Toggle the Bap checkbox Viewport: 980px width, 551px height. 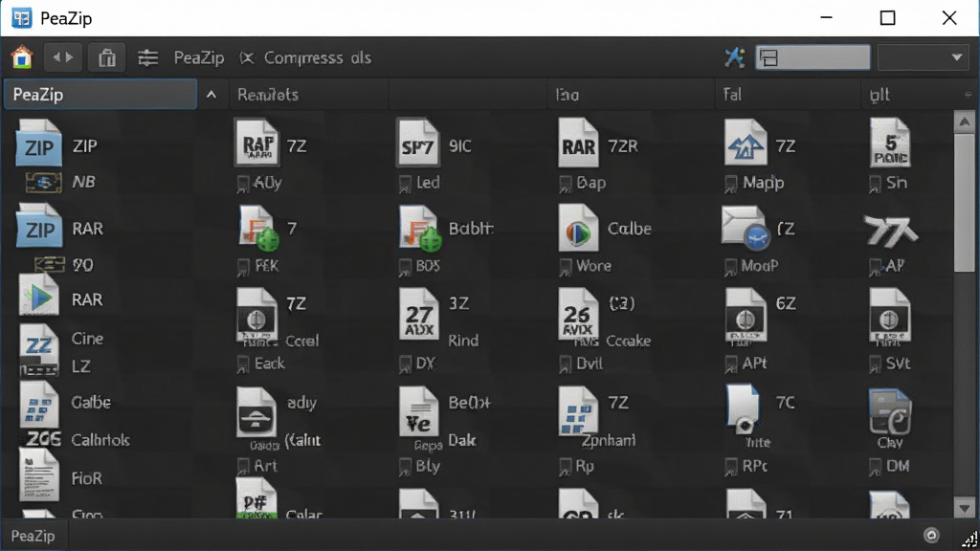click(565, 184)
